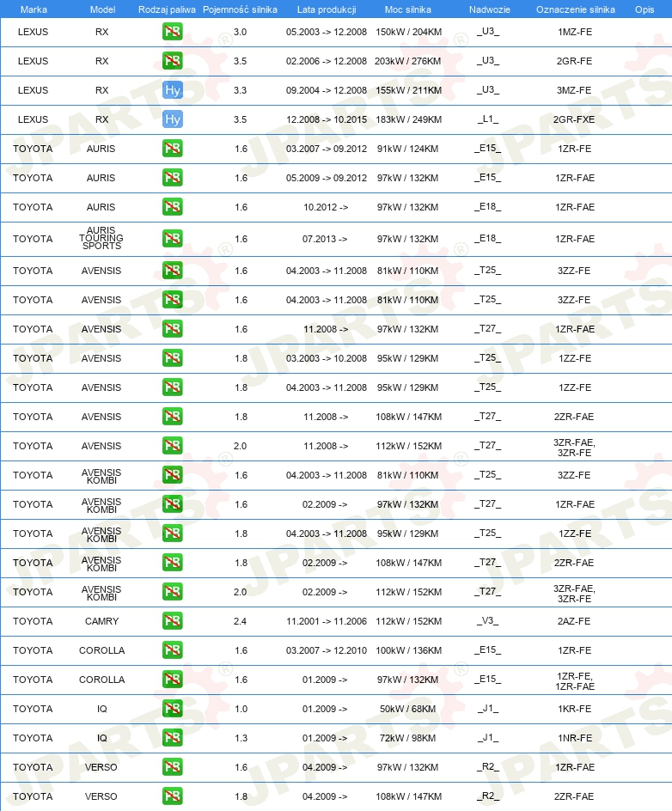Select the engine code '2GR-FXE'
The width and height of the screenshot is (672, 811).
(x=574, y=119)
